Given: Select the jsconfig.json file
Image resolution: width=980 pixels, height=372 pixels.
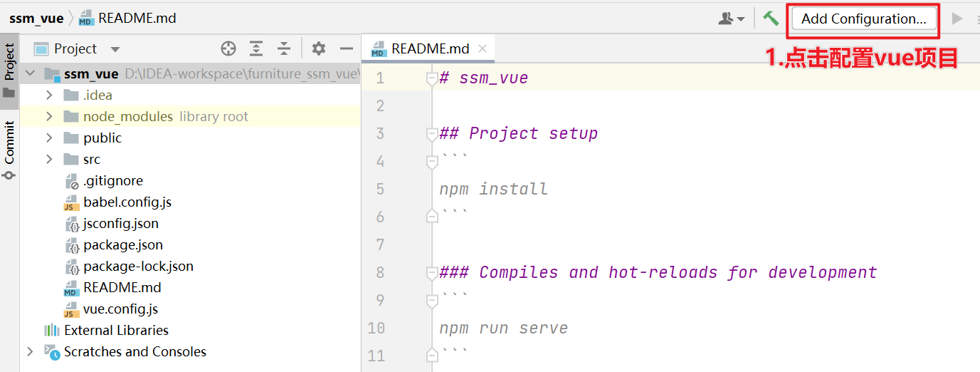Looking at the screenshot, I should coord(121,223).
